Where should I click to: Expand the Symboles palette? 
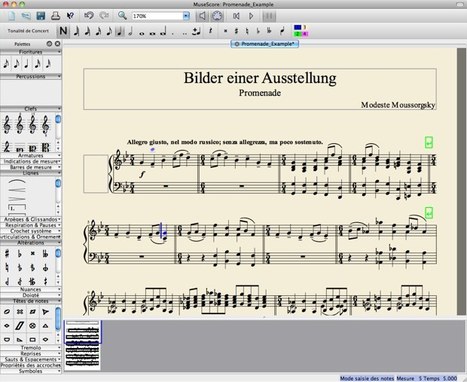(31, 371)
